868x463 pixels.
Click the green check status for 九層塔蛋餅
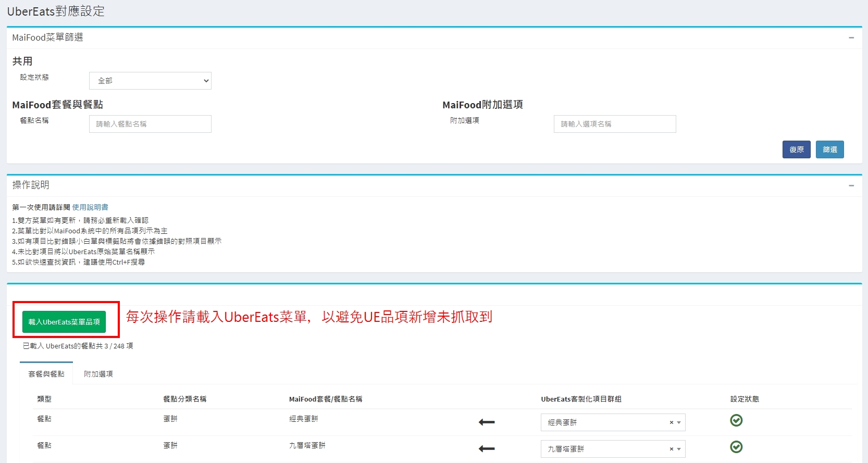pyautogui.click(x=736, y=447)
